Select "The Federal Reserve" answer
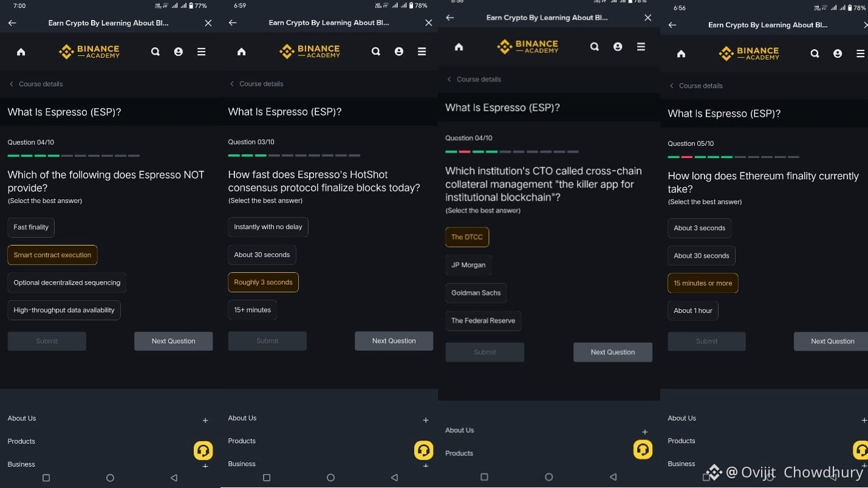868x488 pixels. click(484, 321)
